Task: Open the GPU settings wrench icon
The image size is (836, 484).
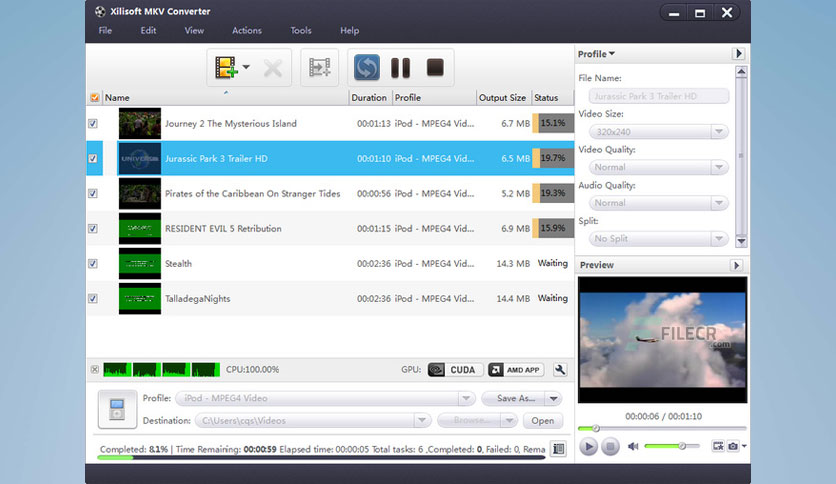Action: 560,370
